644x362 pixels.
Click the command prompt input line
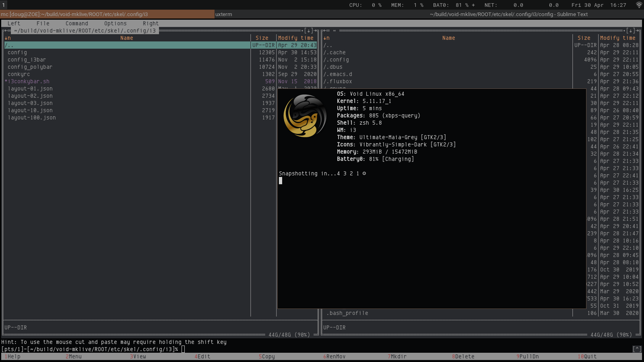pyautogui.click(x=322, y=349)
